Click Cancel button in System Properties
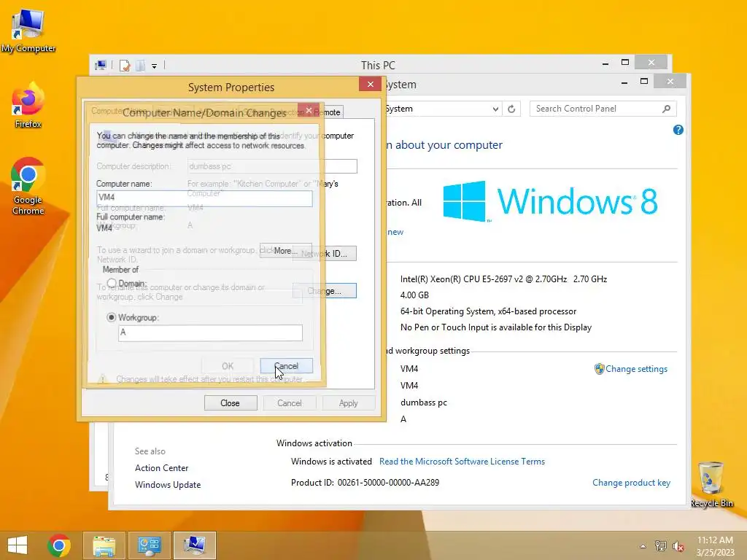This screenshot has height=560, width=747. click(x=289, y=402)
